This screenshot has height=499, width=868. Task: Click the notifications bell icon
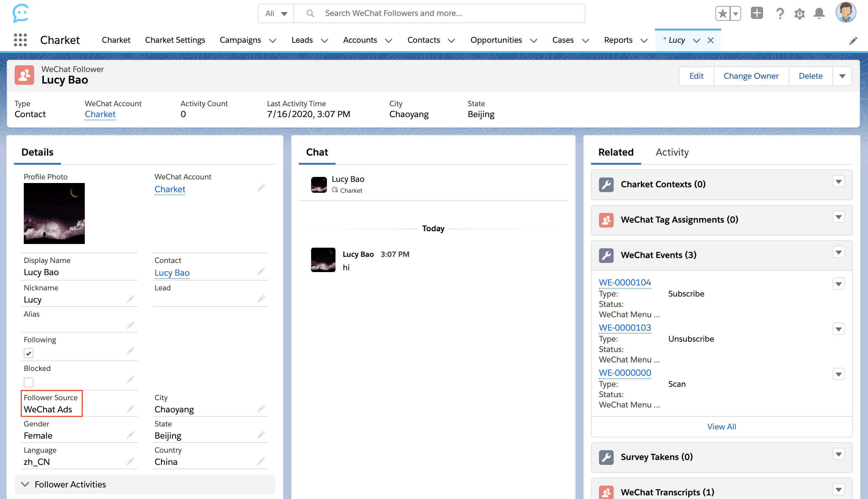819,14
